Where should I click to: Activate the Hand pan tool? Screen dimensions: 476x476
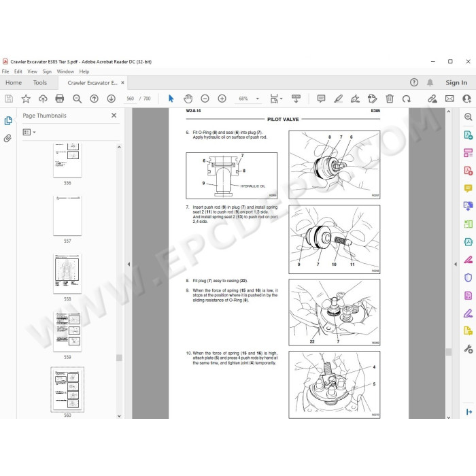tap(188, 99)
